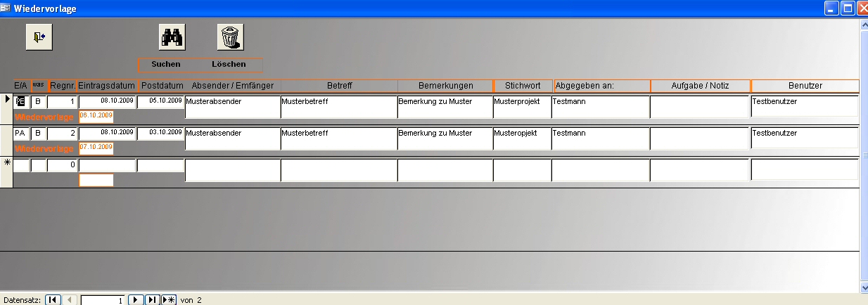This screenshot has height=305, width=868.
Task: Click Testmann field in row 1
Action: (x=600, y=107)
